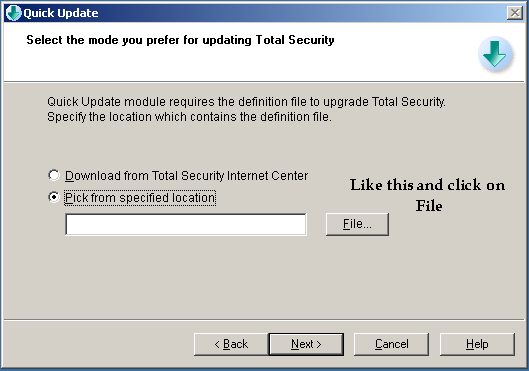
Task: Click the 'Download from Total Security Internet Center' label text
Action: click(x=187, y=176)
